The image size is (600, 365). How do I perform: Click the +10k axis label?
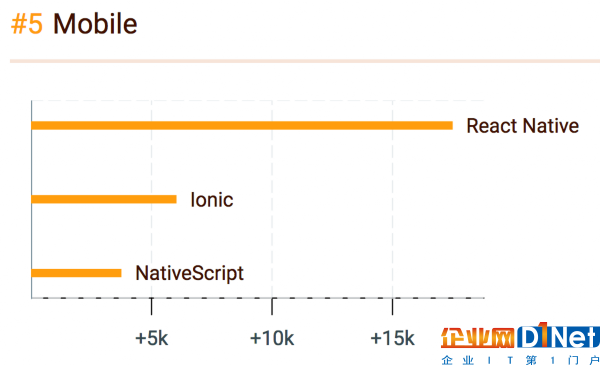click(x=272, y=338)
